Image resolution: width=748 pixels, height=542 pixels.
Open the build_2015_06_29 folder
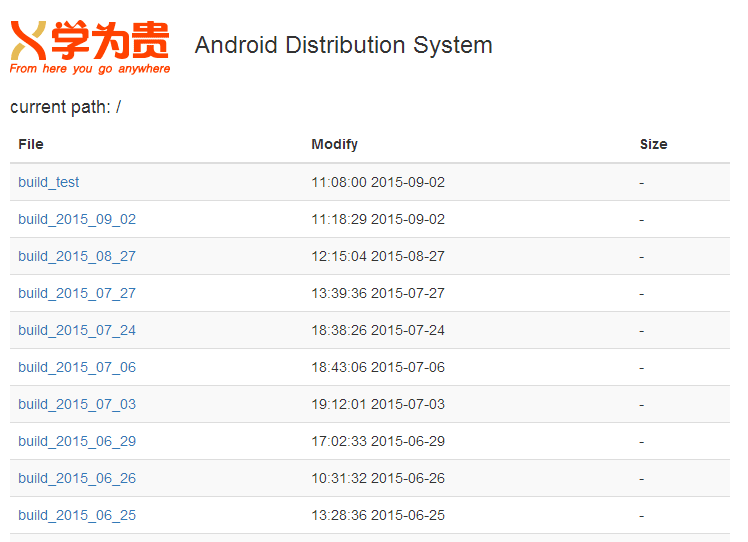coord(77,441)
